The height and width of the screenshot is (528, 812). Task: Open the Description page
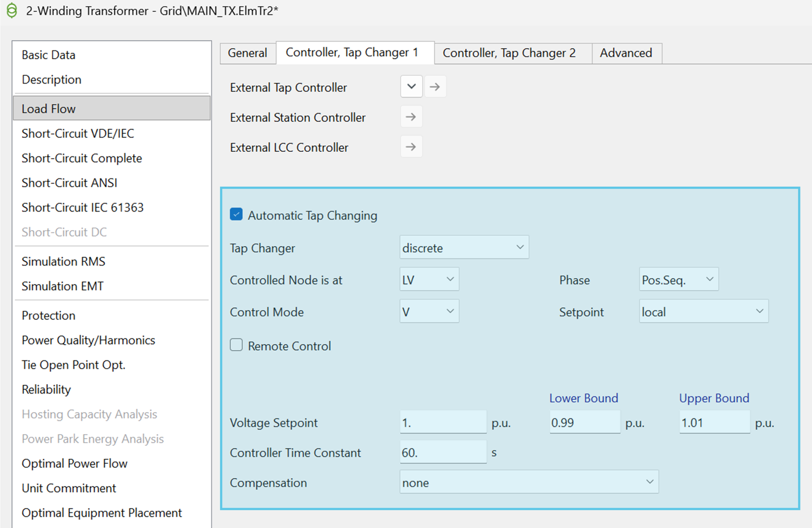111,79
